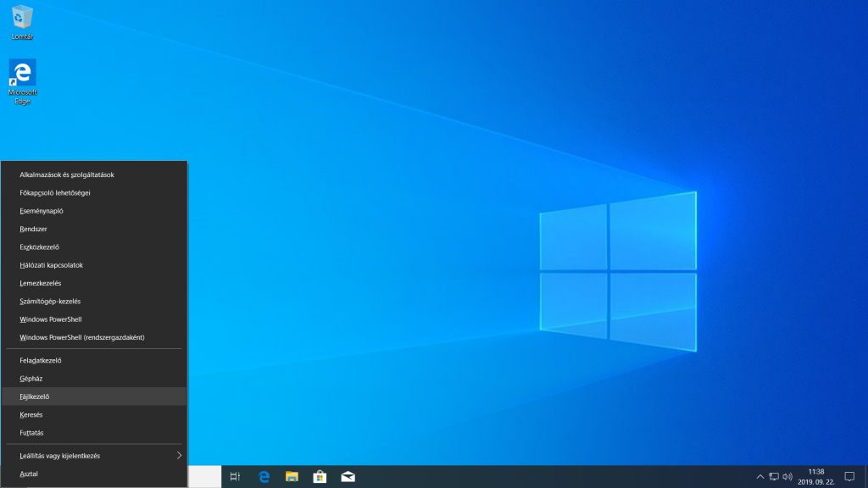Image resolution: width=868 pixels, height=488 pixels.
Task: Open the Action Center notification icon
Action: pyautogui.click(x=849, y=476)
